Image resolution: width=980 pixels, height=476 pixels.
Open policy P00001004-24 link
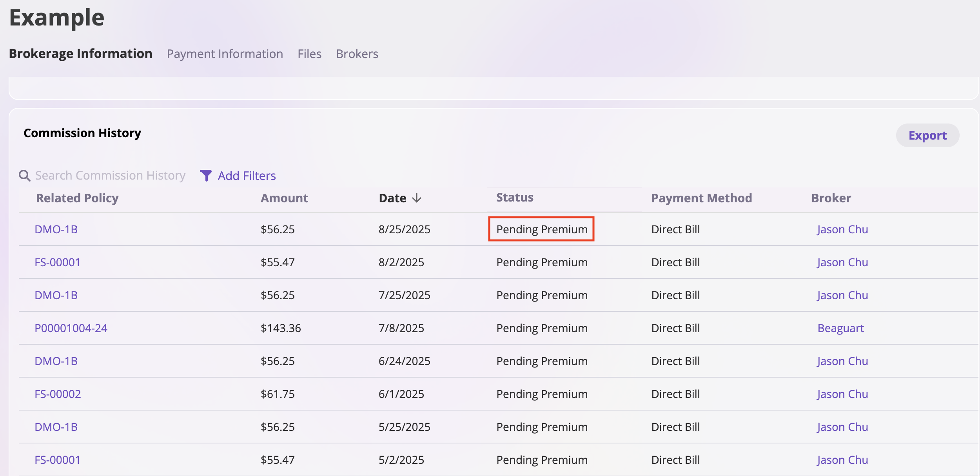[71, 328]
